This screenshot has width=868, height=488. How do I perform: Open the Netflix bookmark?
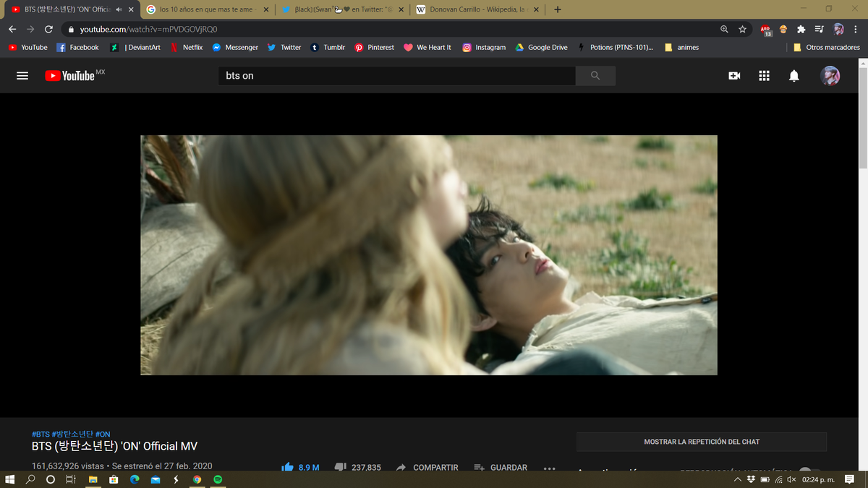[187, 47]
